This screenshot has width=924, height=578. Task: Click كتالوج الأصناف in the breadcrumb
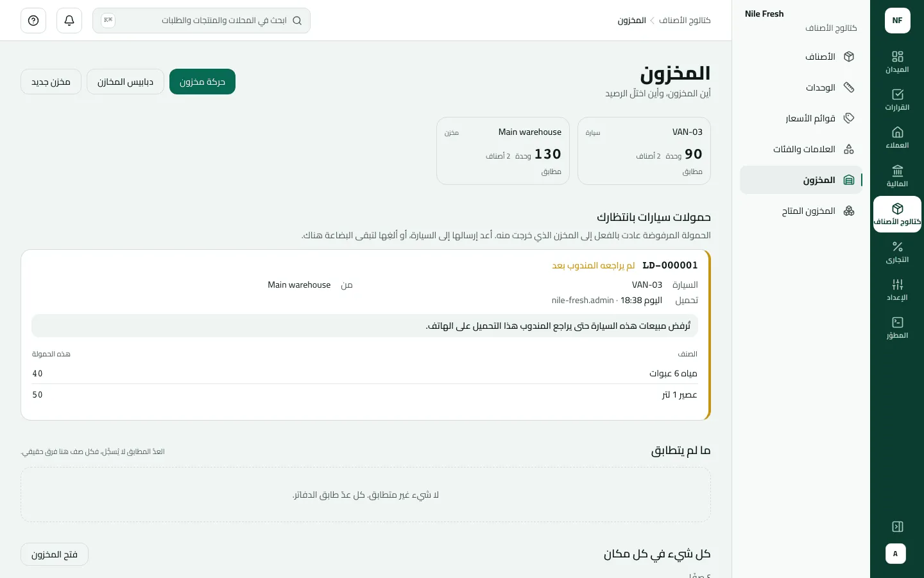click(685, 21)
